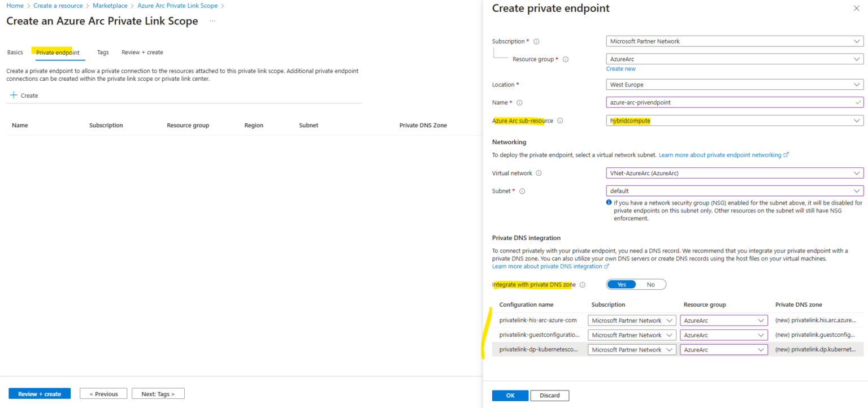Screen dimensions: 868x408
Task: Click the Virtual network info icon
Action: 539,173
